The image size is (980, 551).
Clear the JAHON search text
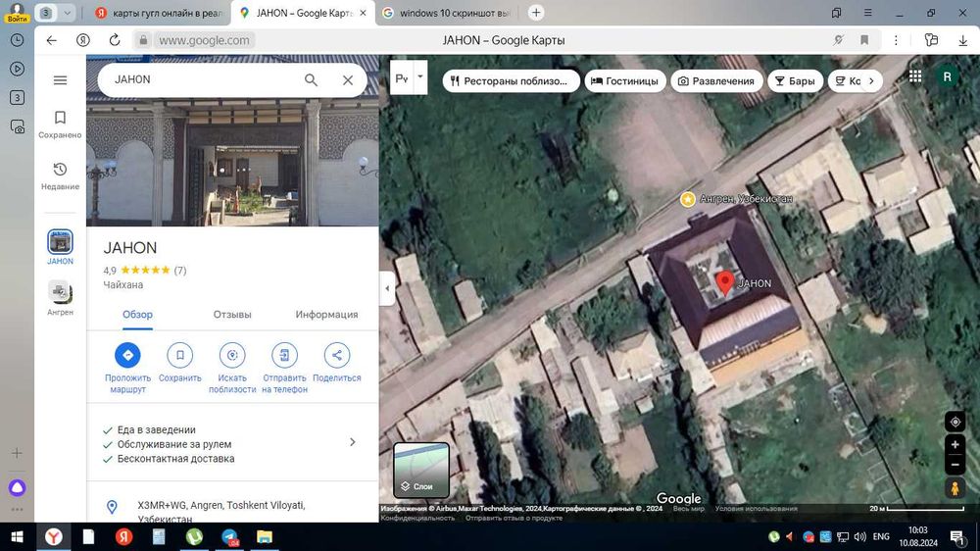[348, 80]
